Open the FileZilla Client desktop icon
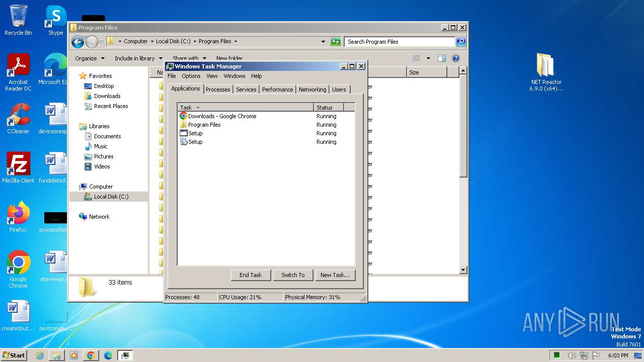Image resolution: width=644 pixels, height=362 pixels. (18, 168)
